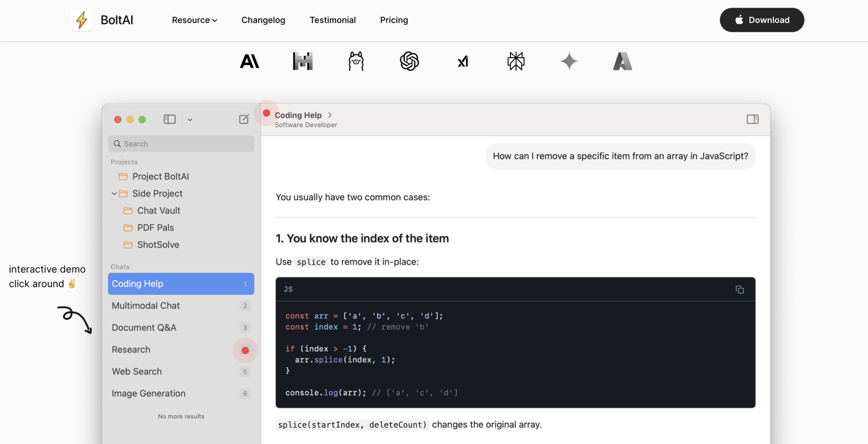Focus the sidebar Search field
Image resolution: width=868 pixels, height=444 pixels.
pos(181,144)
